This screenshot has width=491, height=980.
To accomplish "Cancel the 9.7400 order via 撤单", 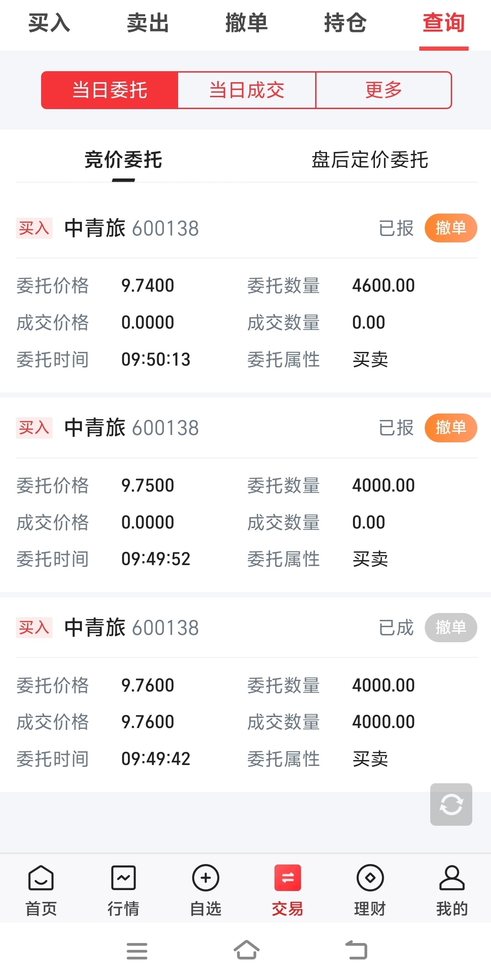I will 451,228.
